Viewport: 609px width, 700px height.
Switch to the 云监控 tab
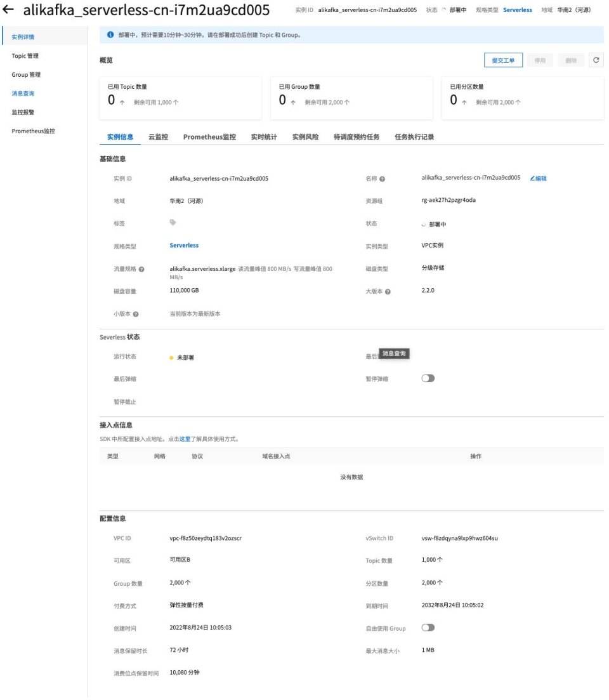[158, 137]
